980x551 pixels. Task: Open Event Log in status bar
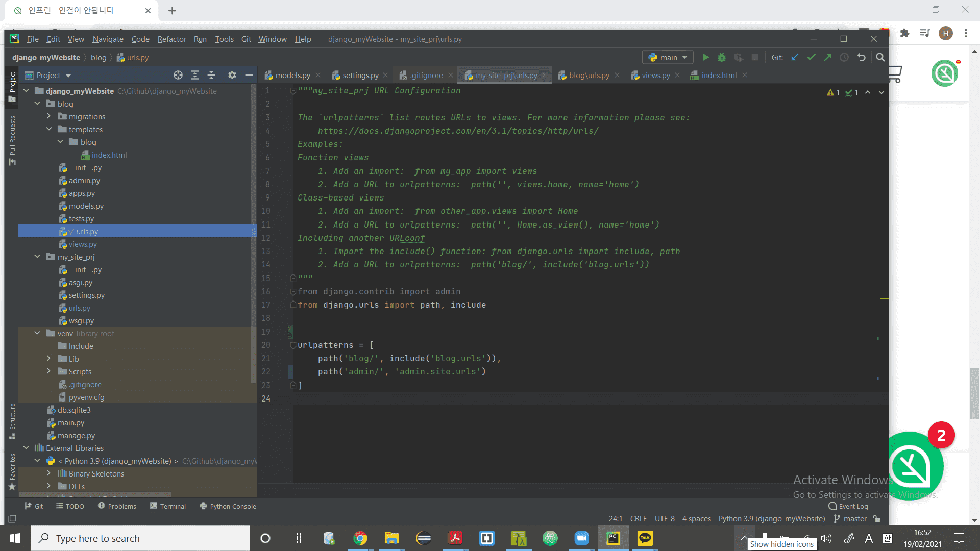pos(848,506)
